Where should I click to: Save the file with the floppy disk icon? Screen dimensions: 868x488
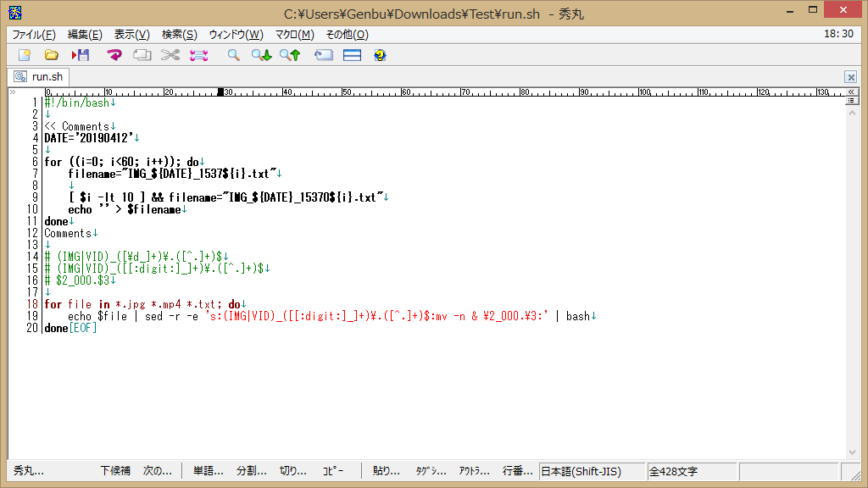[x=81, y=55]
